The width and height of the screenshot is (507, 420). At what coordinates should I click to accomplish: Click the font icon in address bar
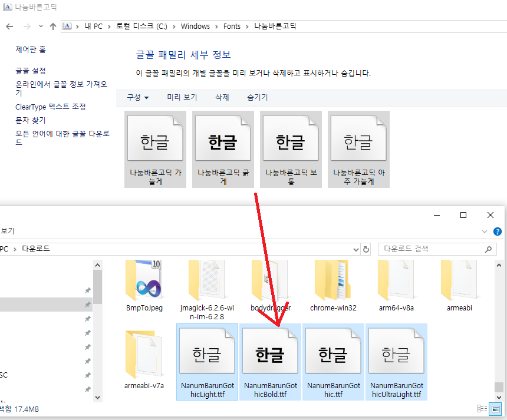coord(67,26)
